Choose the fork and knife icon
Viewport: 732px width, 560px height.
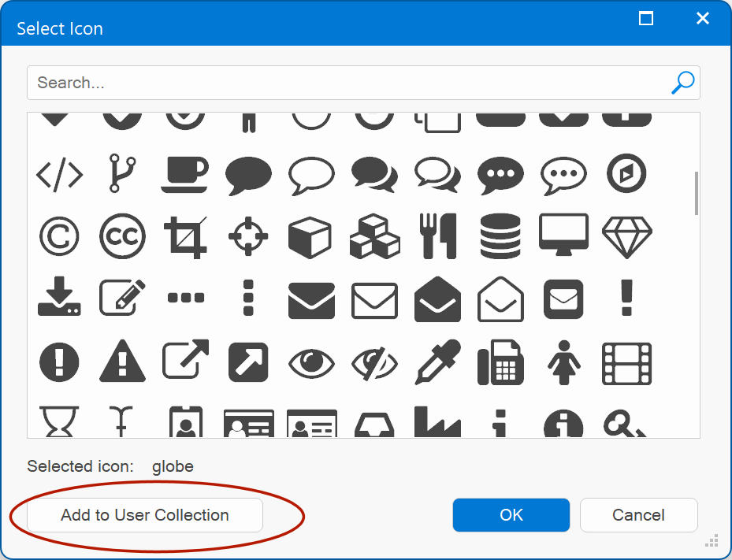tap(437, 235)
